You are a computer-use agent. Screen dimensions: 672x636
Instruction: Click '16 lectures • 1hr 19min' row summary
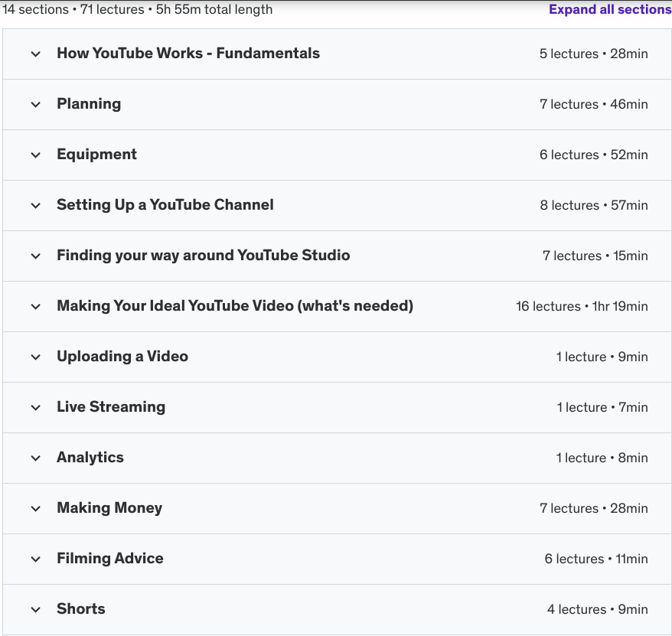(582, 306)
